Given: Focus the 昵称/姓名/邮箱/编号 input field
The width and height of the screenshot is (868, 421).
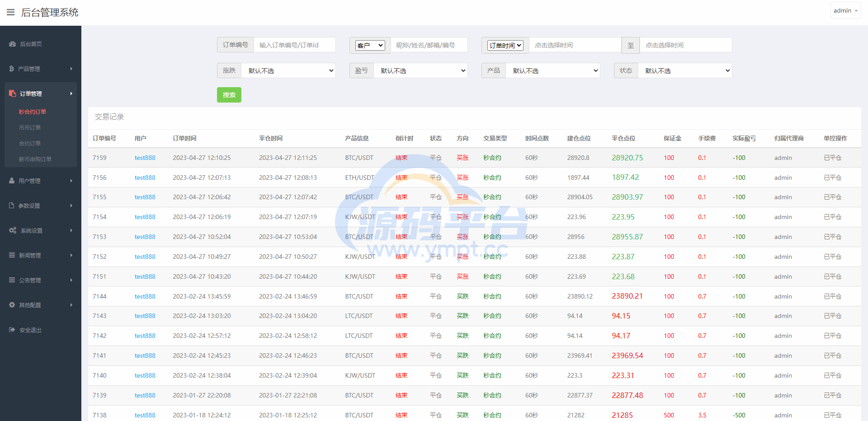Looking at the screenshot, I should coord(429,45).
